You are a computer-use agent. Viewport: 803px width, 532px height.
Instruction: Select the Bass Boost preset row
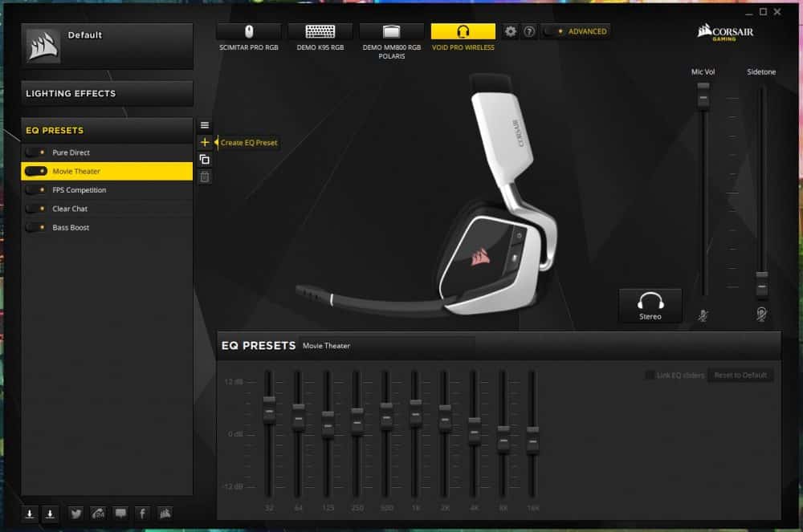click(107, 228)
